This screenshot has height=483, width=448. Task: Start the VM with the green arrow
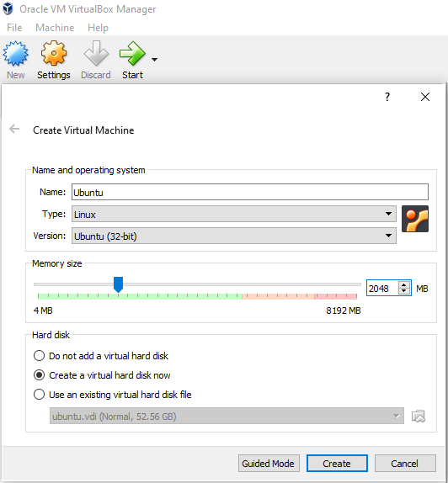[132, 54]
